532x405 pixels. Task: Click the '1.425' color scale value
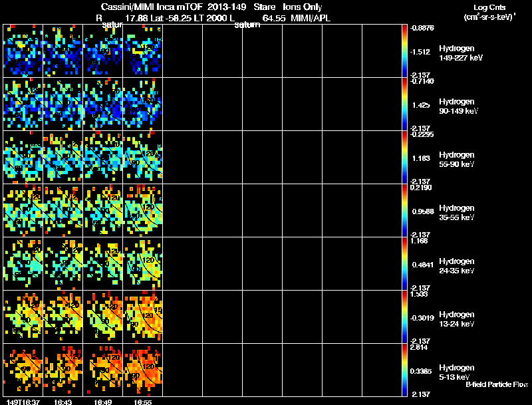coord(421,105)
